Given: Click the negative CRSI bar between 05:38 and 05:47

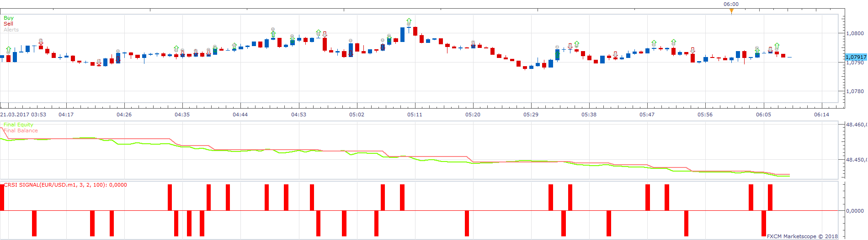Looking at the screenshot, I should [x=609, y=224].
